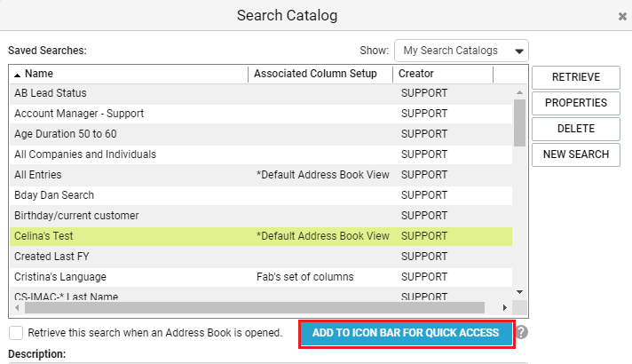
Task: Open the Show My Search Catalogs dropdown
Action: click(x=462, y=51)
